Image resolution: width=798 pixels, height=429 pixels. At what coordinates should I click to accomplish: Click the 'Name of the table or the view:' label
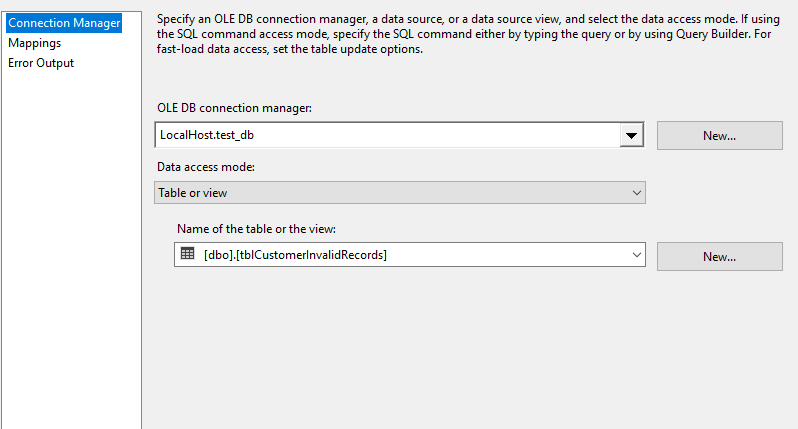[x=263, y=229]
